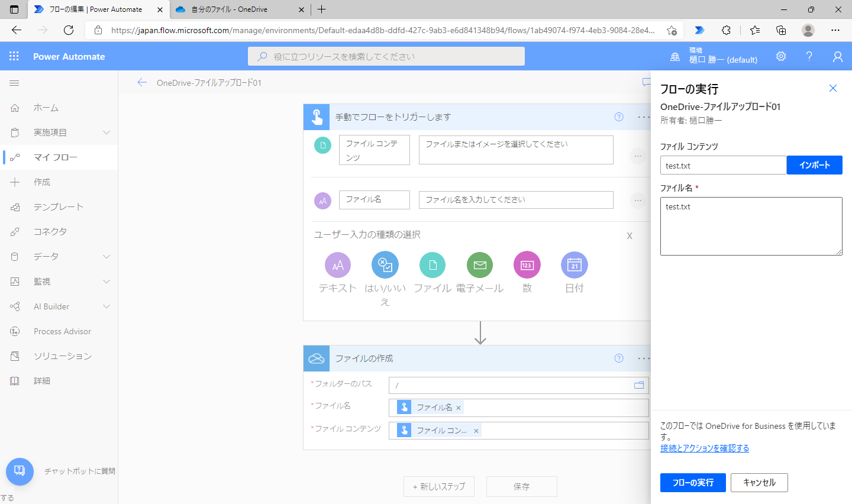The width and height of the screenshot is (852, 504).
Task: Open the account profile icon in header
Action: pos(837,56)
